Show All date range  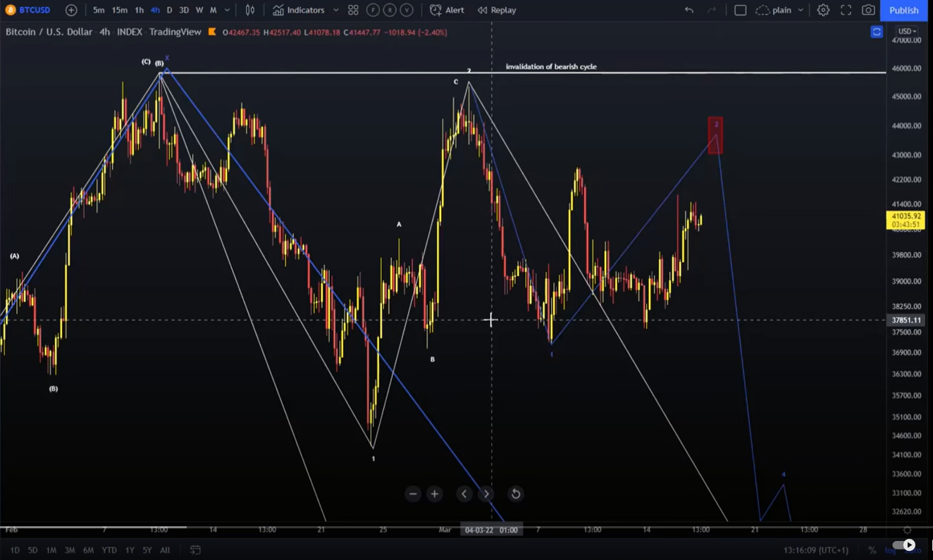pos(165,550)
